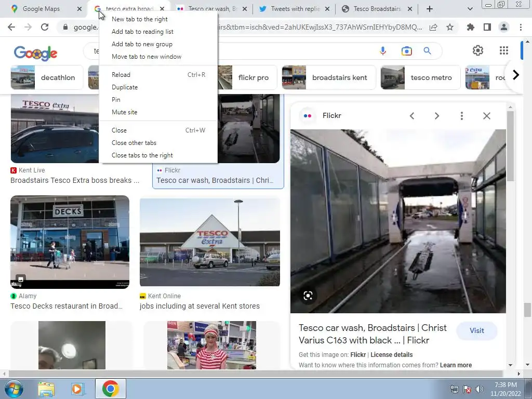The height and width of the screenshot is (399, 532).
Task: Go to the Google logo homepage
Action: [x=36, y=53]
